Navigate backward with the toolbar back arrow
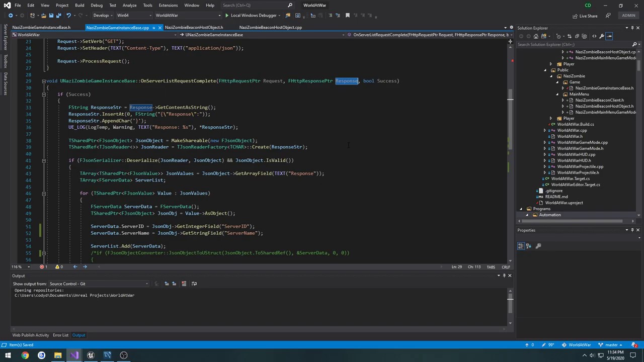The height and width of the screenshot is (362, 644). point(11,16)
